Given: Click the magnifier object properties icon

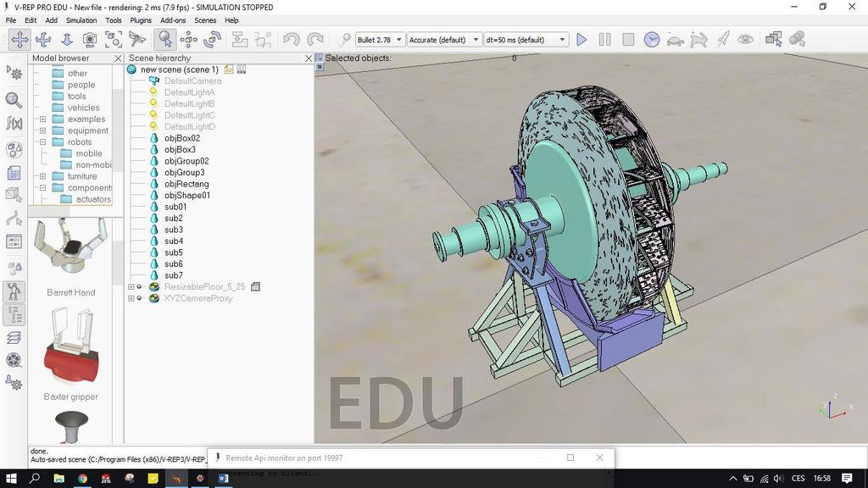Looking at the screenshot, I should click(14, 100).
